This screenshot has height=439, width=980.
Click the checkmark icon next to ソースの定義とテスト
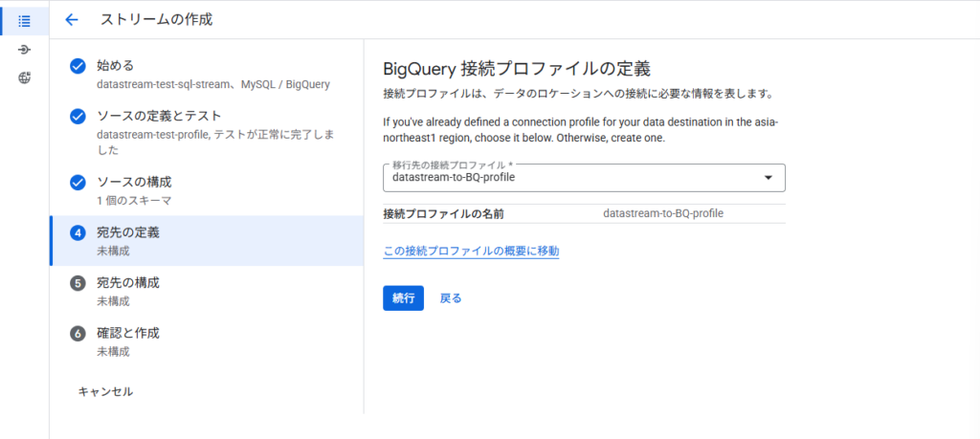pyautogui.click(x=78, y=116)
